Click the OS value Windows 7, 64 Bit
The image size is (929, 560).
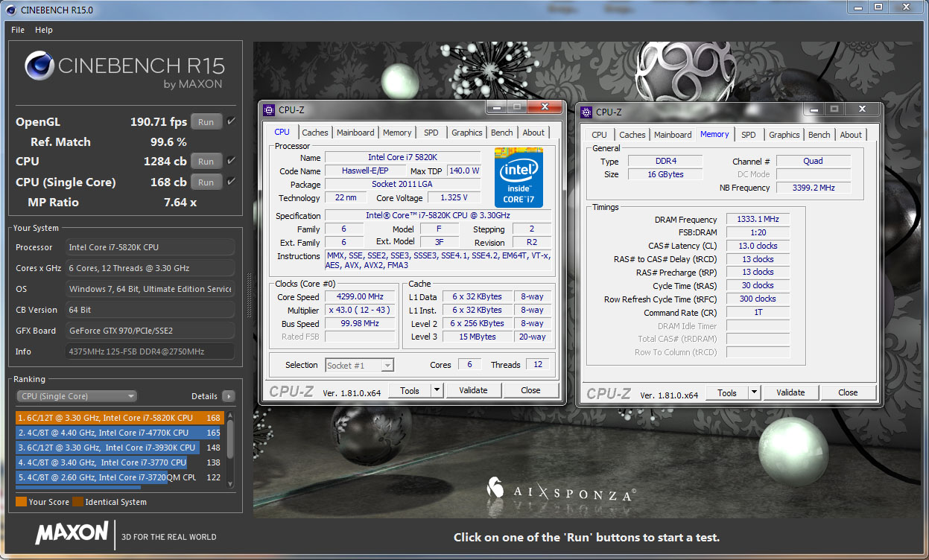(150, 289)
